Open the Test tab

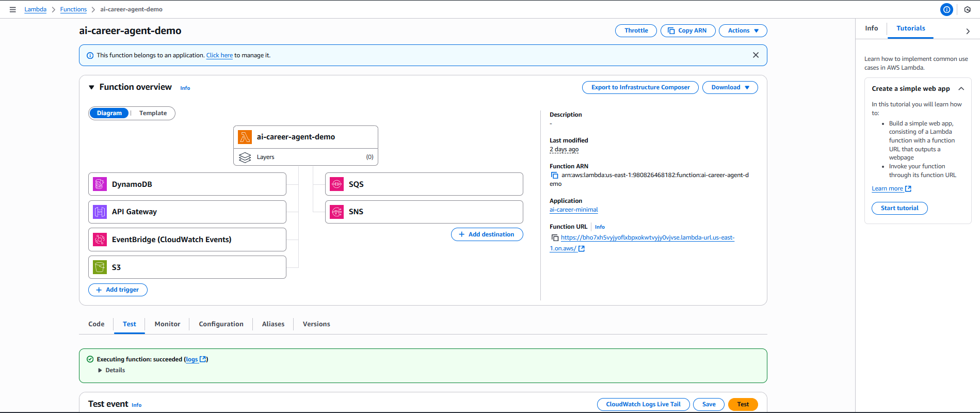pos(130,324)
